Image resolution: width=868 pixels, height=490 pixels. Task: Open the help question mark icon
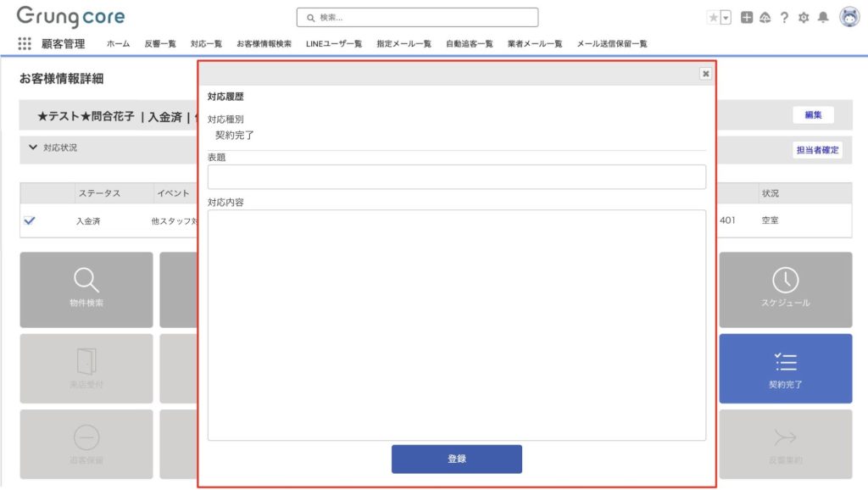pos(784,18)
